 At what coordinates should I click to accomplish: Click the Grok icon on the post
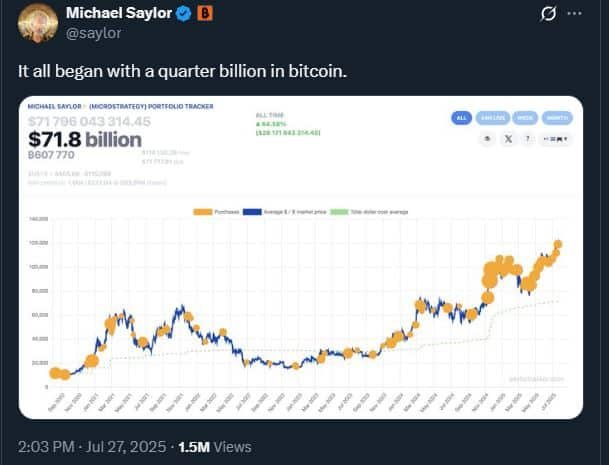tap(548, 14)
